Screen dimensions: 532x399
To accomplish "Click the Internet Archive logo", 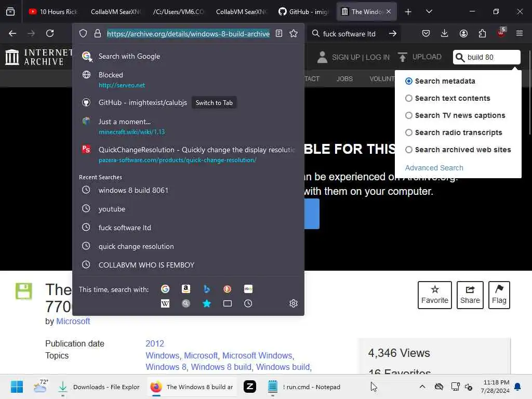I will click(x=39, y=57).
